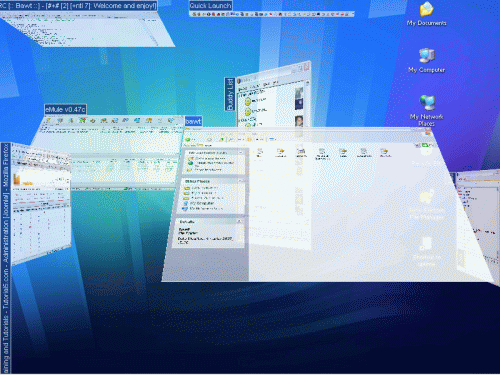Open the first folder in bawt window
Viewport: 500px width, 375px height.
coord(260,153)
